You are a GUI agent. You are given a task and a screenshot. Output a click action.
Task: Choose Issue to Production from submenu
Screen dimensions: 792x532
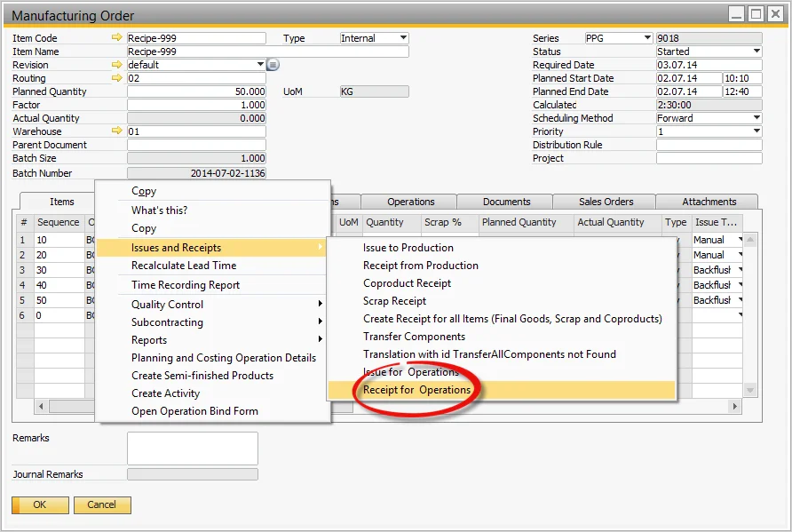pyautogui.click(x=408, y=248)
